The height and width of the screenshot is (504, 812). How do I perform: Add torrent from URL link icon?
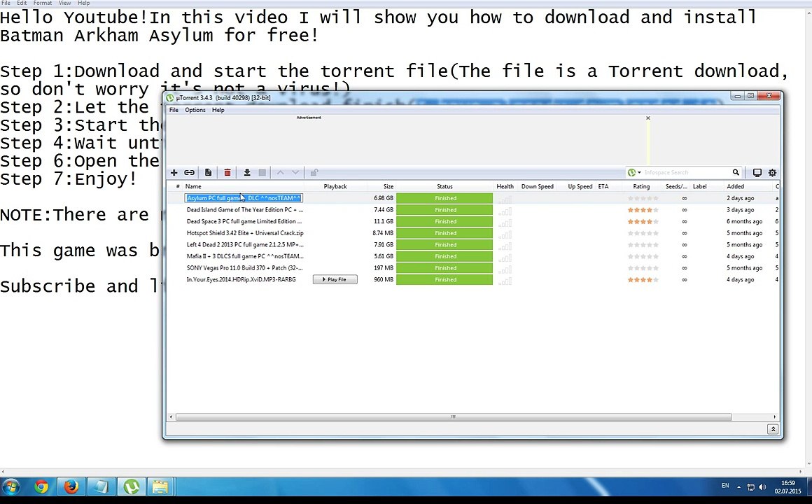point(190,172)
